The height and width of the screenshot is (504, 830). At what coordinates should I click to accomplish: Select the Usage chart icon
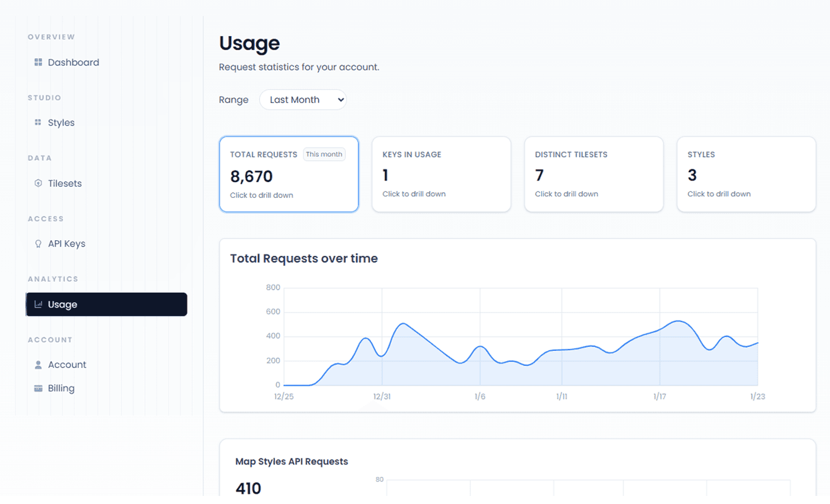click(x=38, y=304)
